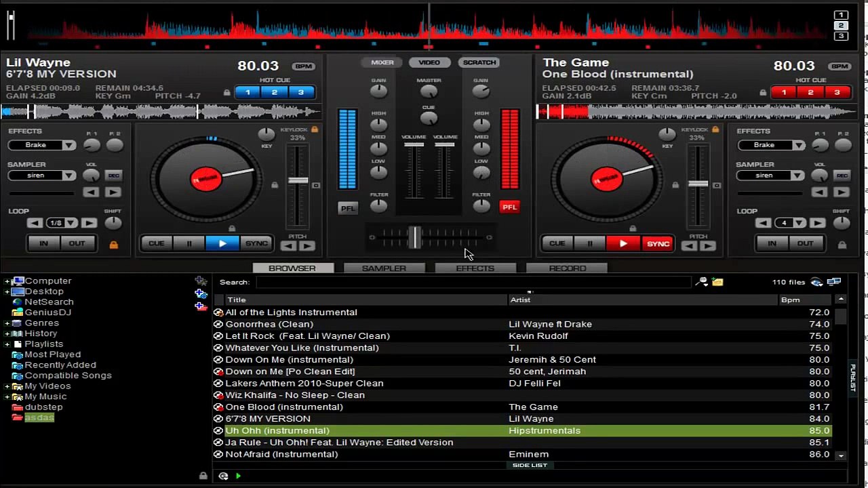Click the automix icon in the bottom bar

pyautogui.click(x=223, y=476)
